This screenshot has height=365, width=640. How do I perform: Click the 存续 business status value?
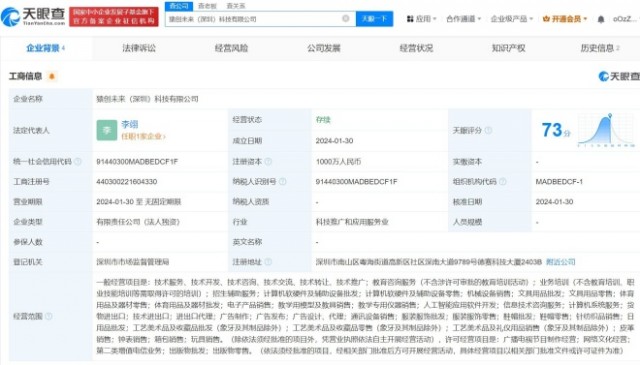coord(323,120)
